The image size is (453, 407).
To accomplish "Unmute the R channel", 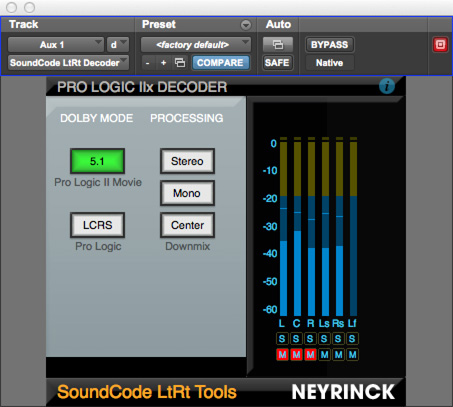I will pyautogui.click(x=310, y=355).
